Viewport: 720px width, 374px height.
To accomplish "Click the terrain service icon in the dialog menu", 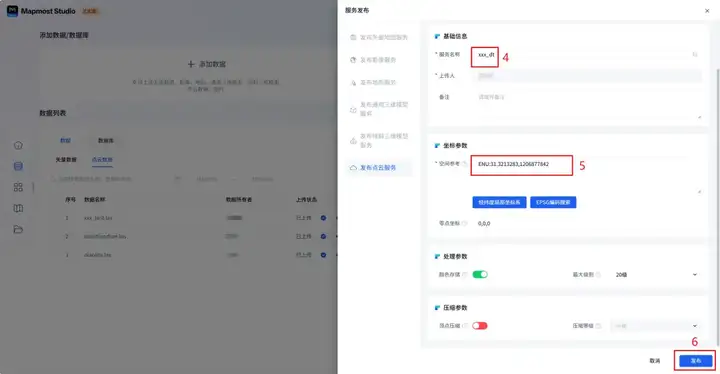I will click(353, 83).
